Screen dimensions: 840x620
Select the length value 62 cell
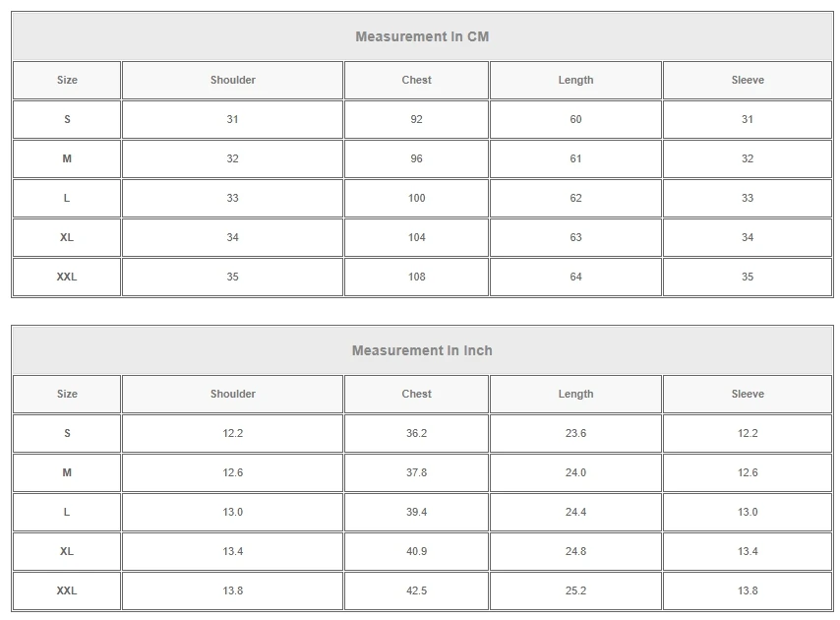(x=575, y=198)
